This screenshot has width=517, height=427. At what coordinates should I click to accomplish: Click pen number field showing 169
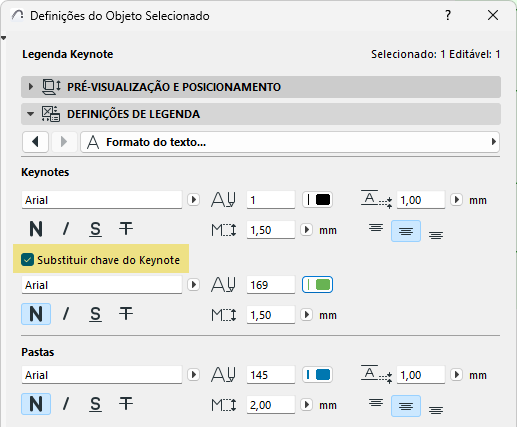click(x=271, y=285)
